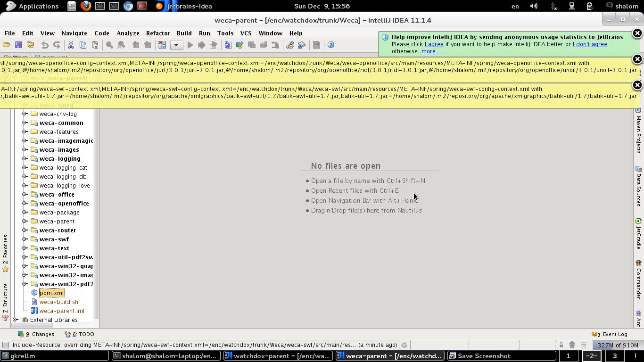Click the green Run arrow icon
Image resolution: width=644 pixels, height=362 pixels.
tap(190, 45)
